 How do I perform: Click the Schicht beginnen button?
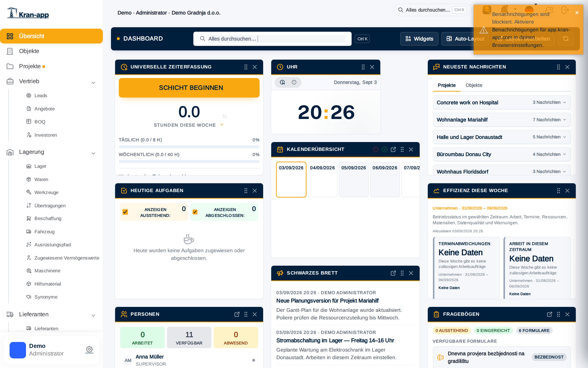[189, 88]
